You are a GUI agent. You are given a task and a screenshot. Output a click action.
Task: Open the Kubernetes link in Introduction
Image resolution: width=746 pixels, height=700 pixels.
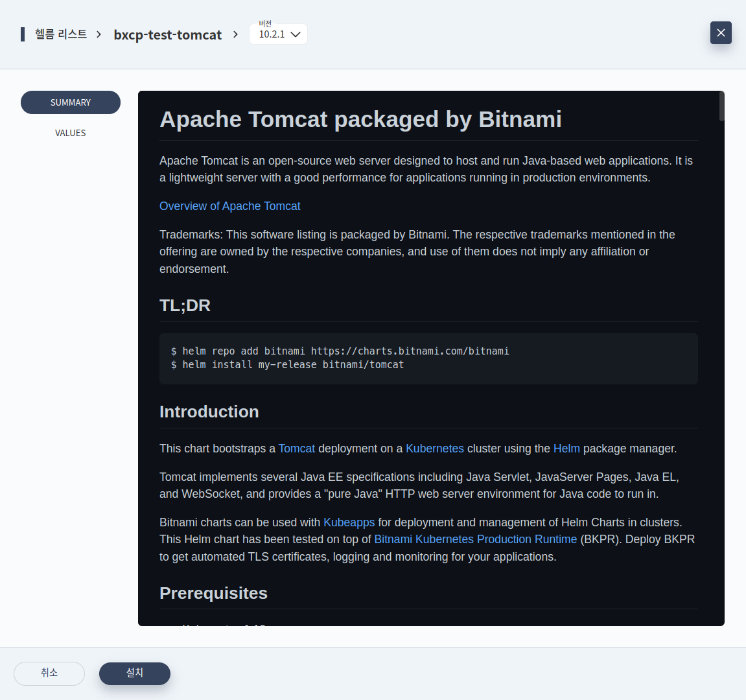[x=435, y=449]
